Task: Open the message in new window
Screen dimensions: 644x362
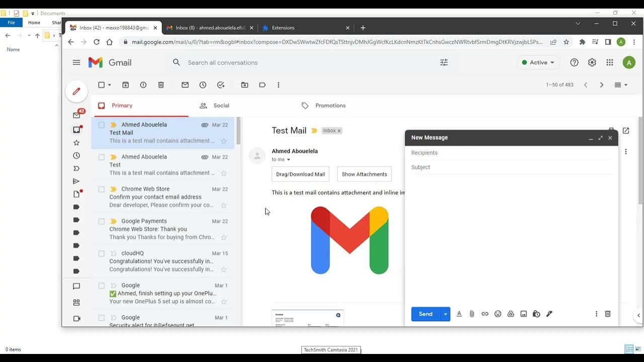Action: 626,130
